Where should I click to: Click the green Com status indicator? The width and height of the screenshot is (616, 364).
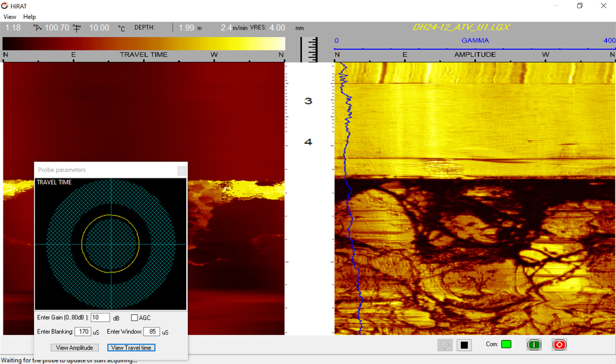(506, 344)
